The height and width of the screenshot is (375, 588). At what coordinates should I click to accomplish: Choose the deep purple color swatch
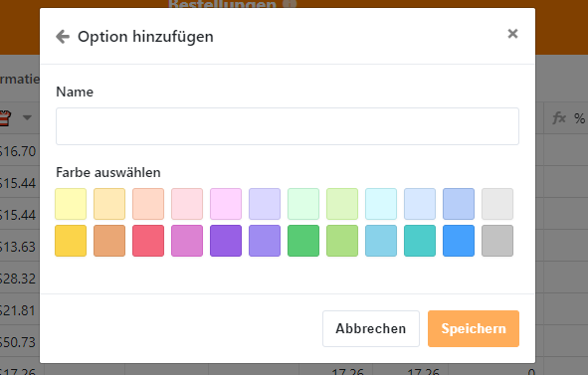226,241
